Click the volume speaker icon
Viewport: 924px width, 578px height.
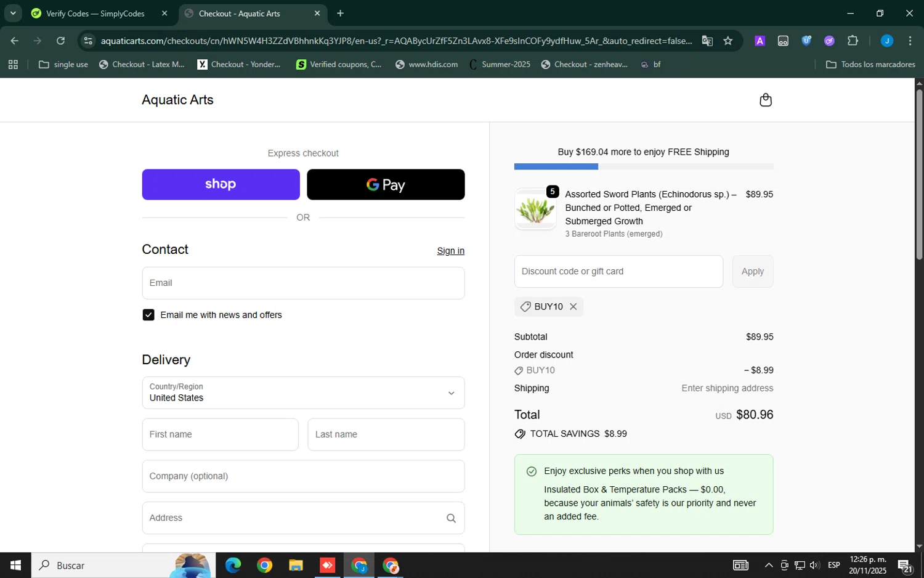pyautogui.click(x=815, y=565)
